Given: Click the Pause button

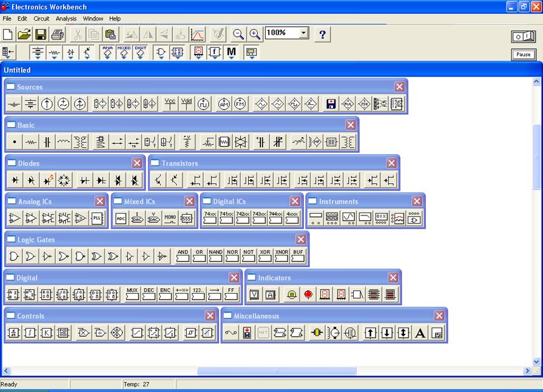Looking at the screenshot, I should pos(523,55).
